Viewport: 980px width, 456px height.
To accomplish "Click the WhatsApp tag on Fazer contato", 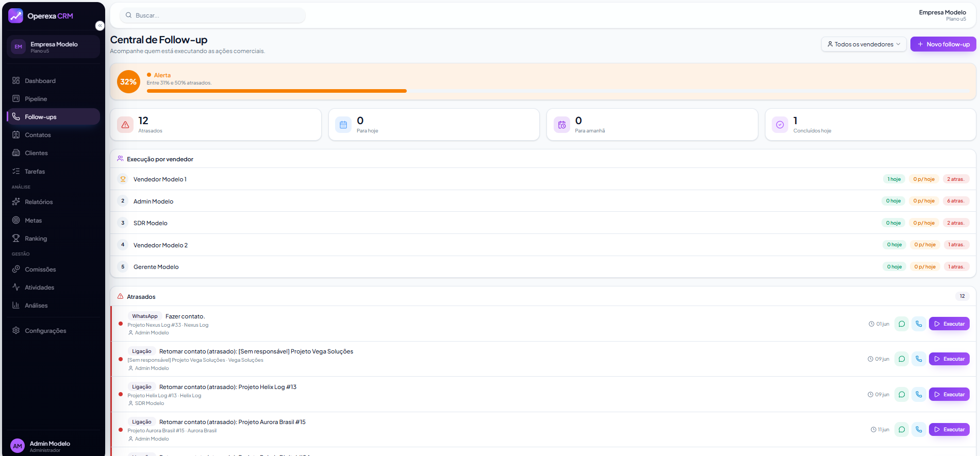I will point(145,316).
